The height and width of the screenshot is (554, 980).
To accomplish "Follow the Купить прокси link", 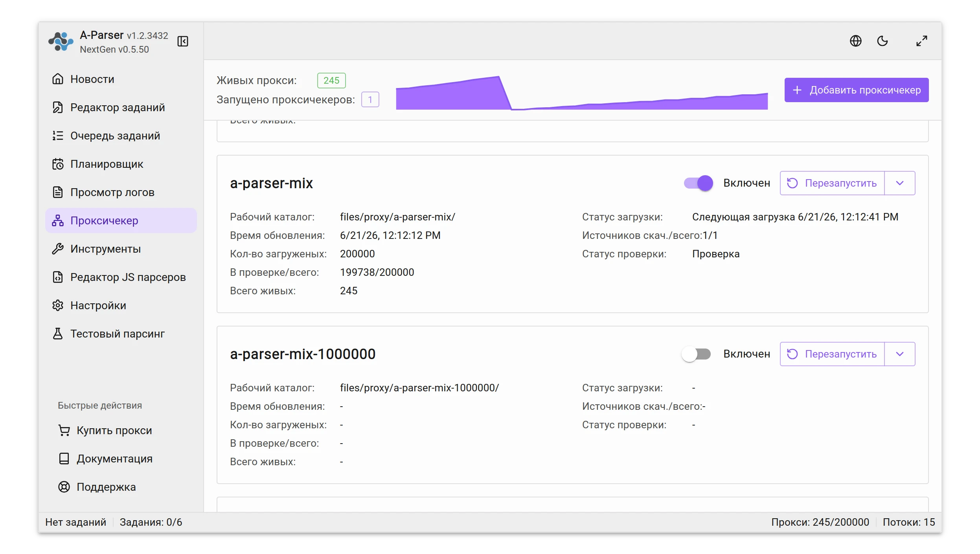I will (121, 430).
